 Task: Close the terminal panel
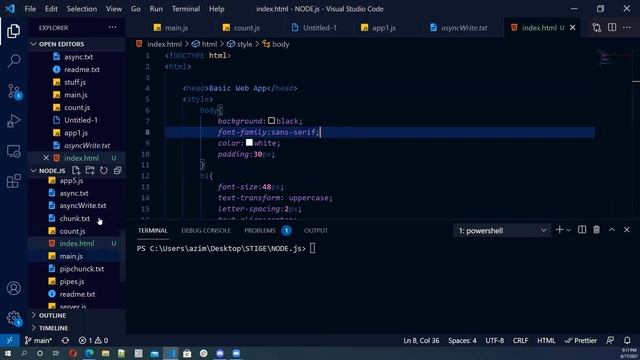[627, 230]
